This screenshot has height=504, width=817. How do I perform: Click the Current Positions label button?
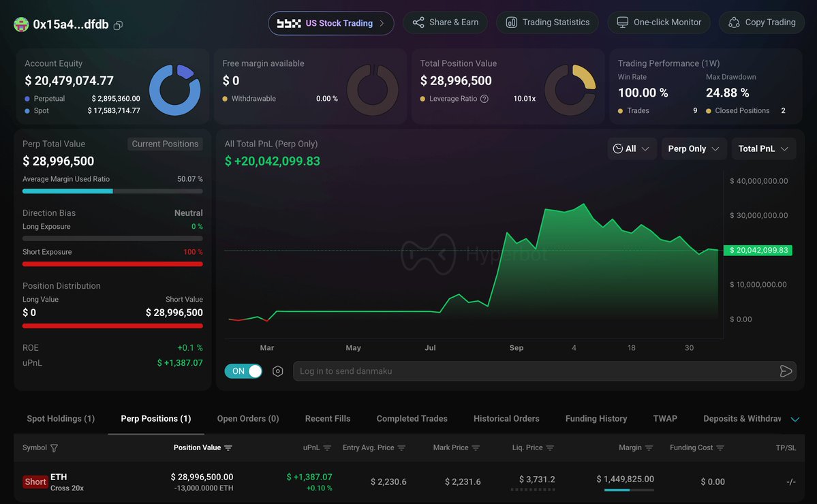coord(165,144)
